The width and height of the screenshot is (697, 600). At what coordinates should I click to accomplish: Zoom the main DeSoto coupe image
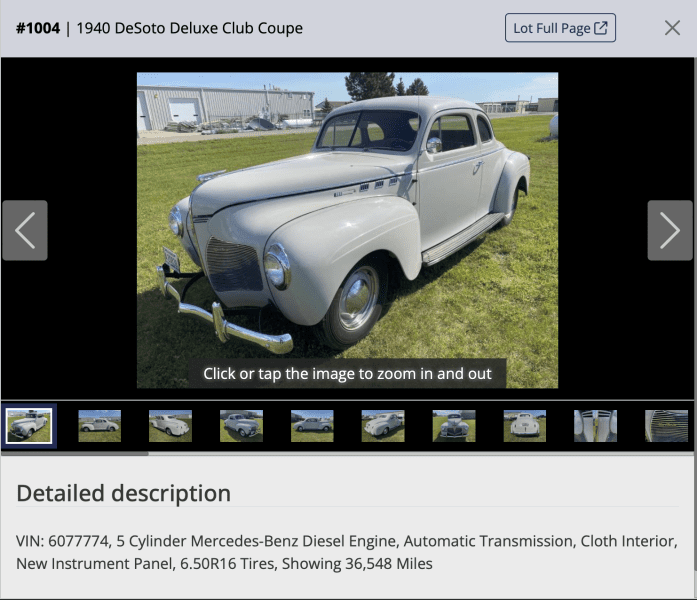click(347, 230)
